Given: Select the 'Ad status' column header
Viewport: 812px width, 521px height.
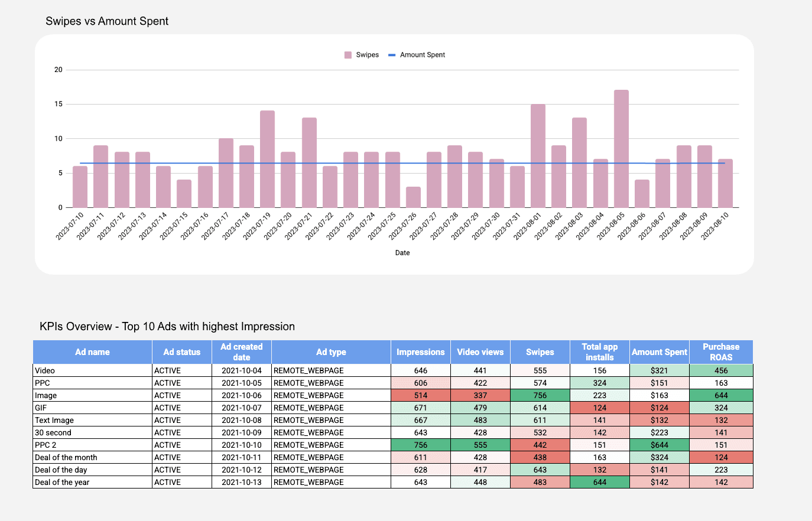Looking at the screenshot, I should (x=182, y=352).
